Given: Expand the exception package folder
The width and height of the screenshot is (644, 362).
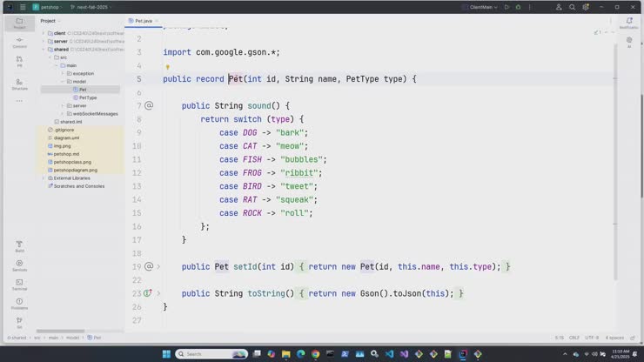Looking at the screenshot, I should click(63, 74).
